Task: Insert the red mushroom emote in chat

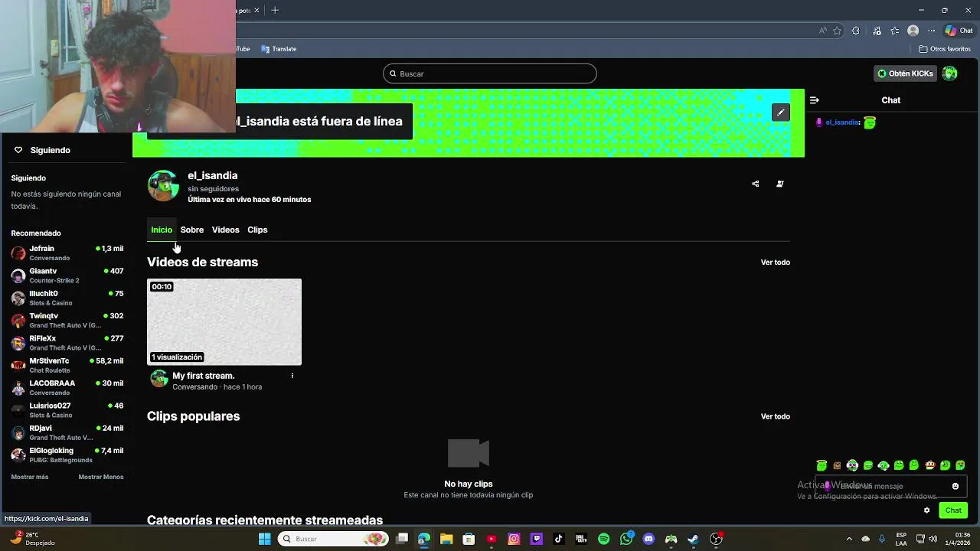Action: 929,465
